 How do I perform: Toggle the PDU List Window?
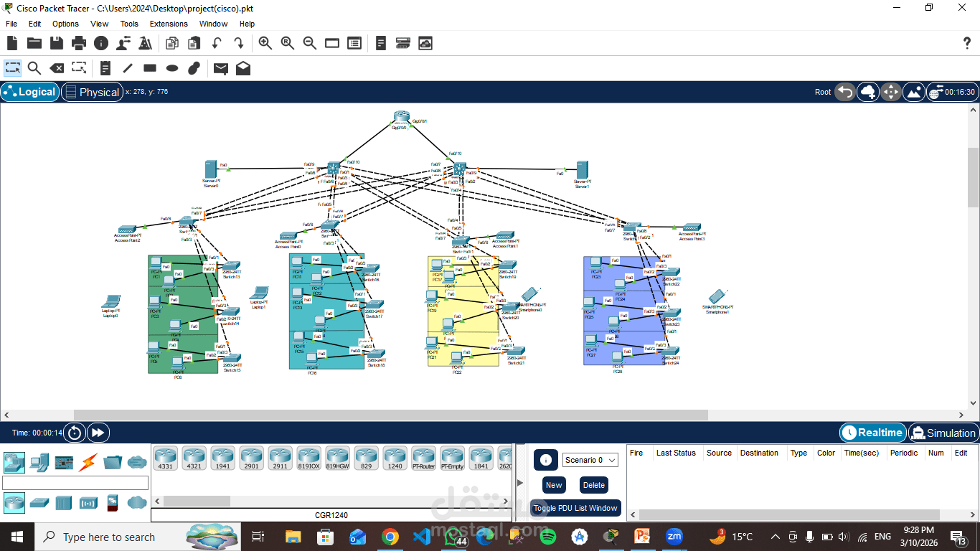(575, 508)
